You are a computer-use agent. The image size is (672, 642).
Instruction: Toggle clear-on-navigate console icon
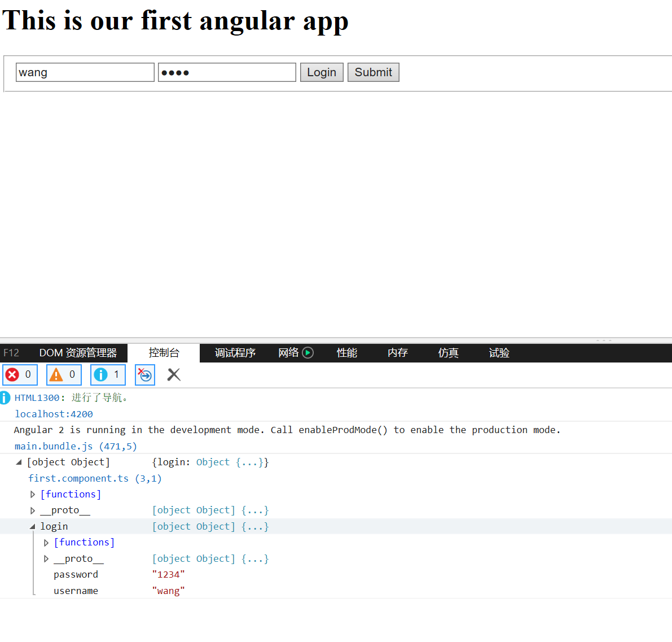(145, 375)
